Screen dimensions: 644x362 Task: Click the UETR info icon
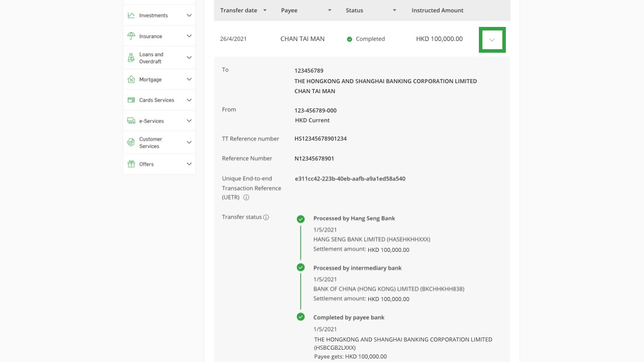(x=246, y=197)
